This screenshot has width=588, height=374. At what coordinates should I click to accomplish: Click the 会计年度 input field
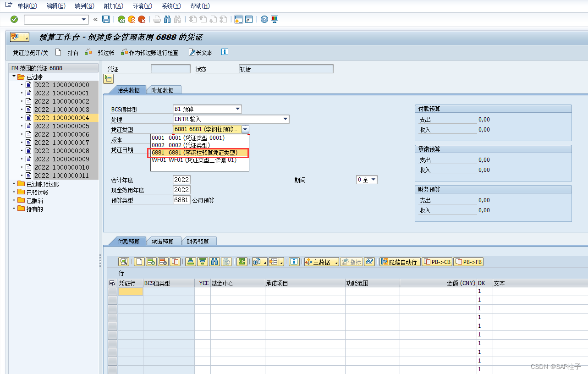[x=181, y=180]
